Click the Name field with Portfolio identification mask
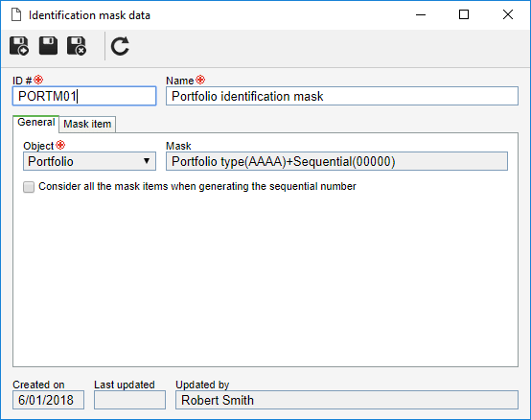531x420 pixels. point(342,96)
